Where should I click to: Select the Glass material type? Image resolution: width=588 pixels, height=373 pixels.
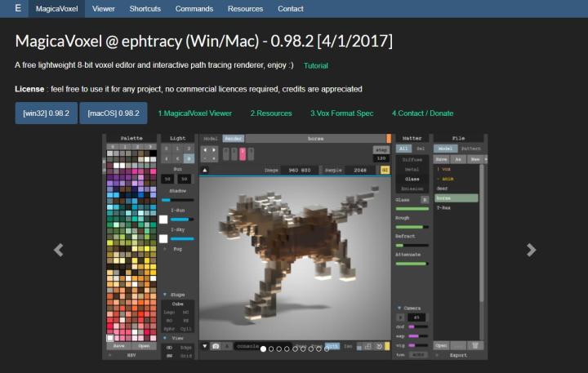click(x=412, y=180)
